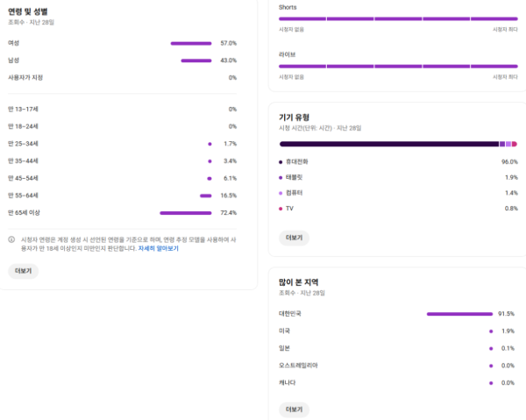The image size is (526, 420).
Task: Click the 캐나다 region row
Action: coord(396,383)
